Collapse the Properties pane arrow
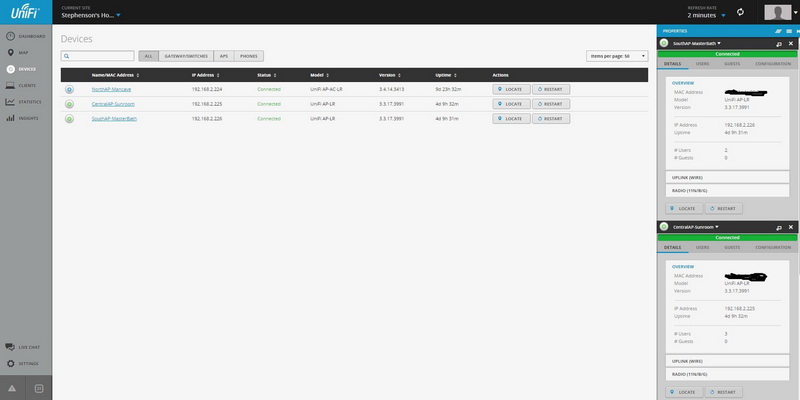 click(x=797, y=31)
